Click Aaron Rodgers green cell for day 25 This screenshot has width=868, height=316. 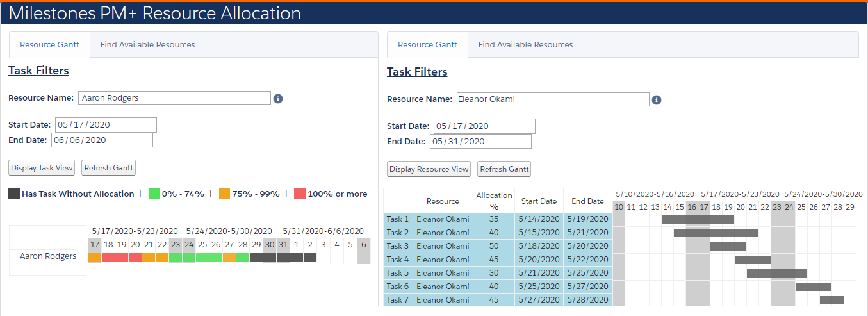point(202,258)
